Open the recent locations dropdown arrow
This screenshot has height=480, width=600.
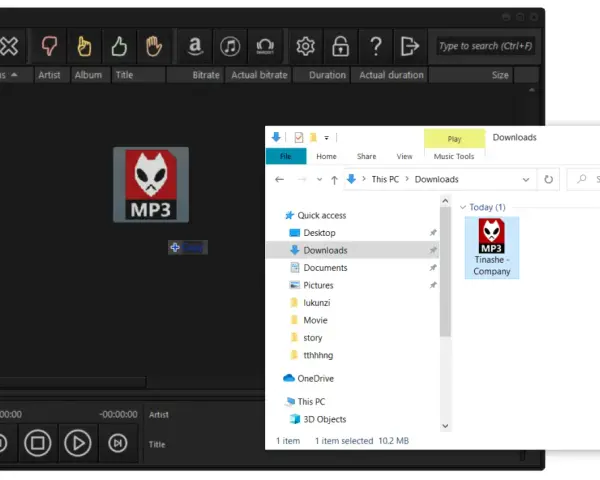(319, 179)
